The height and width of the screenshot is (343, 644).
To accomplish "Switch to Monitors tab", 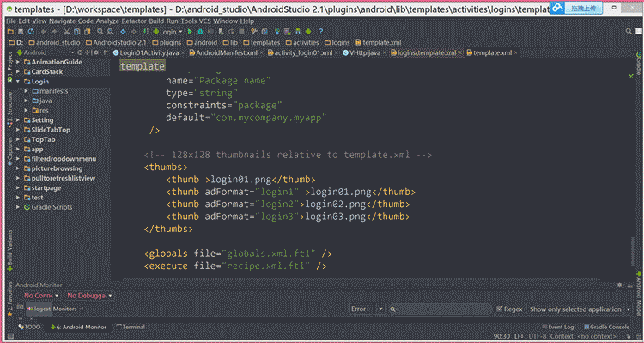I will (68, 309).
